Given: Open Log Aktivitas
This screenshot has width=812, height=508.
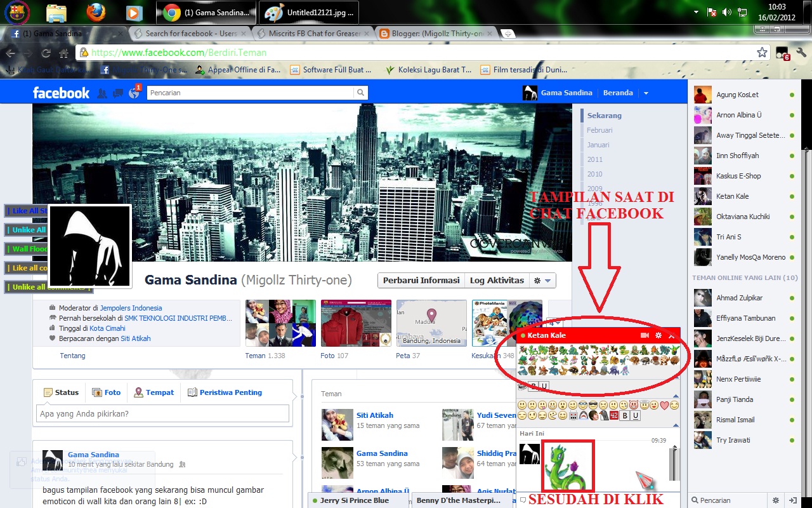Looking at the screenshot, I should [497, 280].
